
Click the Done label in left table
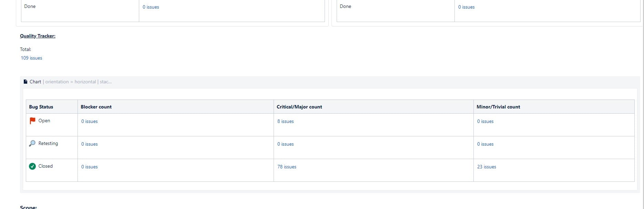pos(30,6)
